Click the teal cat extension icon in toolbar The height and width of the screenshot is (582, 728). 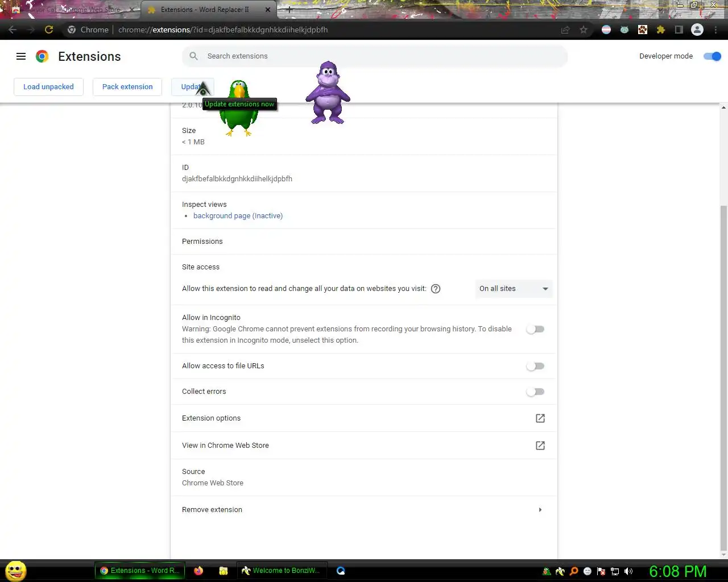point(624,30)
